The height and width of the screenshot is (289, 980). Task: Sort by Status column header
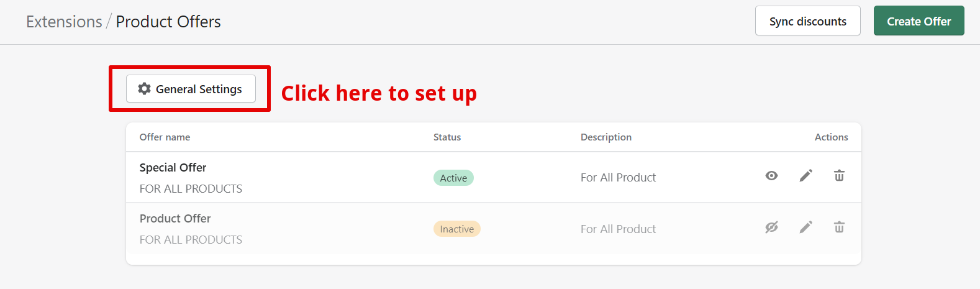coord(447,137)
